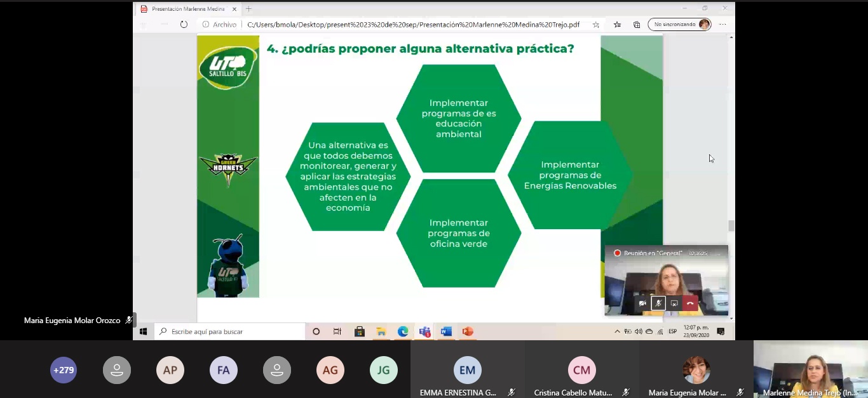Screen dimensions: 868x398
Task: Open PowerPoint from the taskbar
Action: (x=468, y=331)
